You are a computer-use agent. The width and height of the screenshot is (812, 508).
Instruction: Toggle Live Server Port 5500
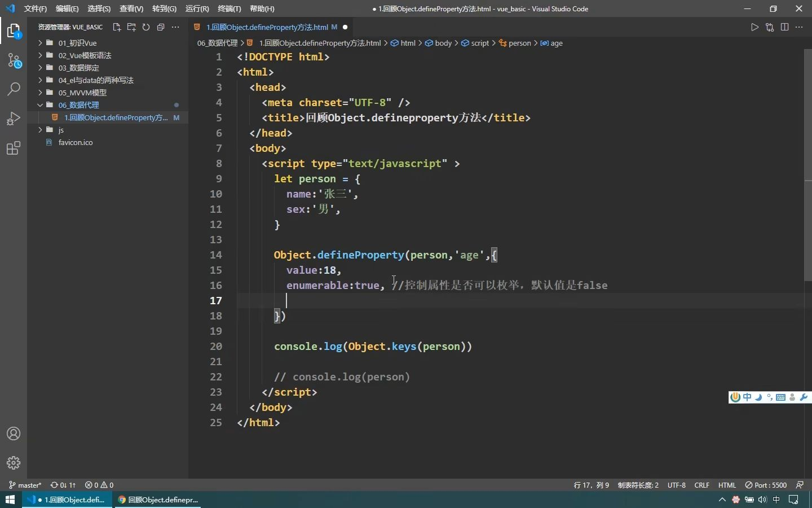click(x=766, y=485)
